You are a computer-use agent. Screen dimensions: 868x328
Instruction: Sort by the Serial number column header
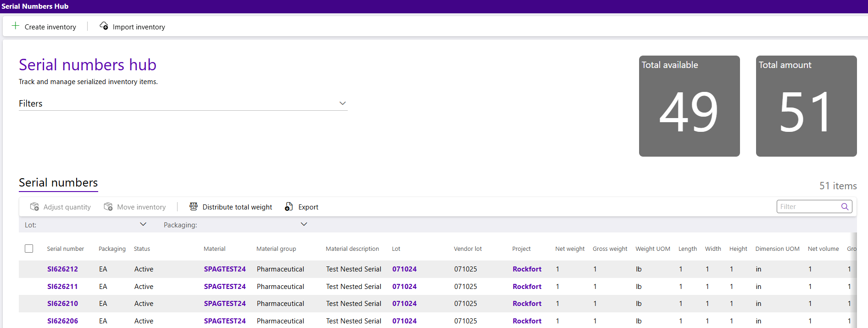65,249
